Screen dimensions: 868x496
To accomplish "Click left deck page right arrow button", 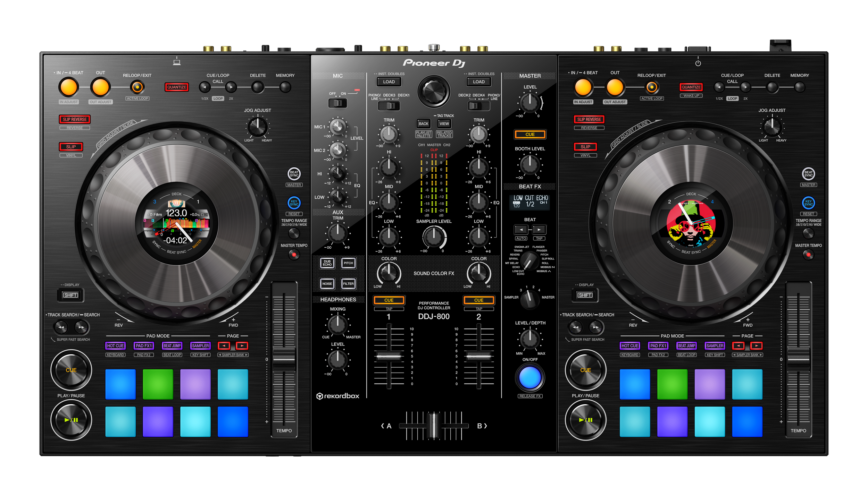I will point(242,346).
